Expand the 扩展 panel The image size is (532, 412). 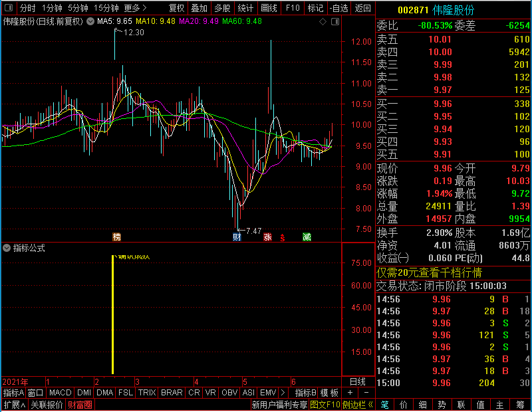point(14,405)
